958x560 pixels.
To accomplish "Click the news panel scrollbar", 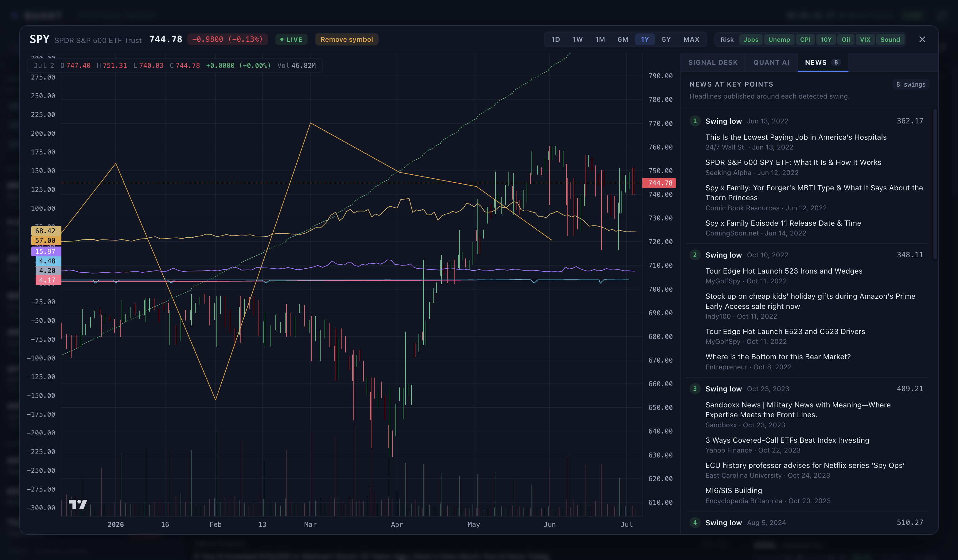I will click(935, 185).
